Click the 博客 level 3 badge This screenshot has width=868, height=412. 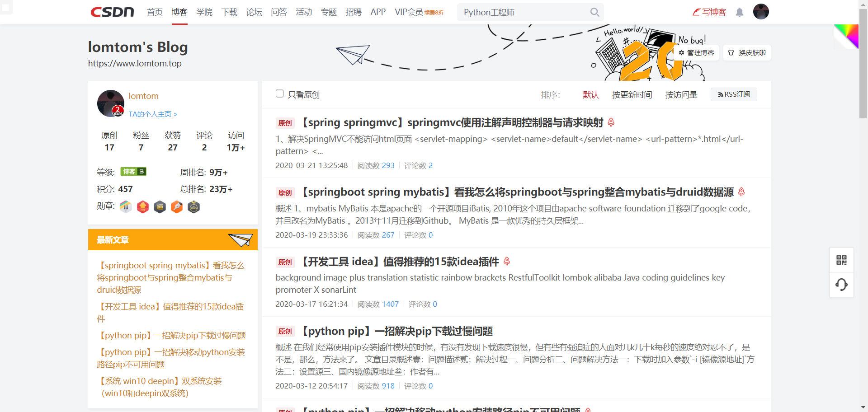point(133,172)
